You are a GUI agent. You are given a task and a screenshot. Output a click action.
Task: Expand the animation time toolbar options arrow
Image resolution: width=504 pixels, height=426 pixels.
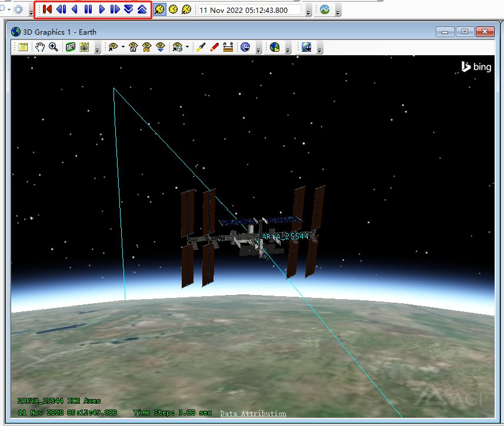(x=308, y=12)
